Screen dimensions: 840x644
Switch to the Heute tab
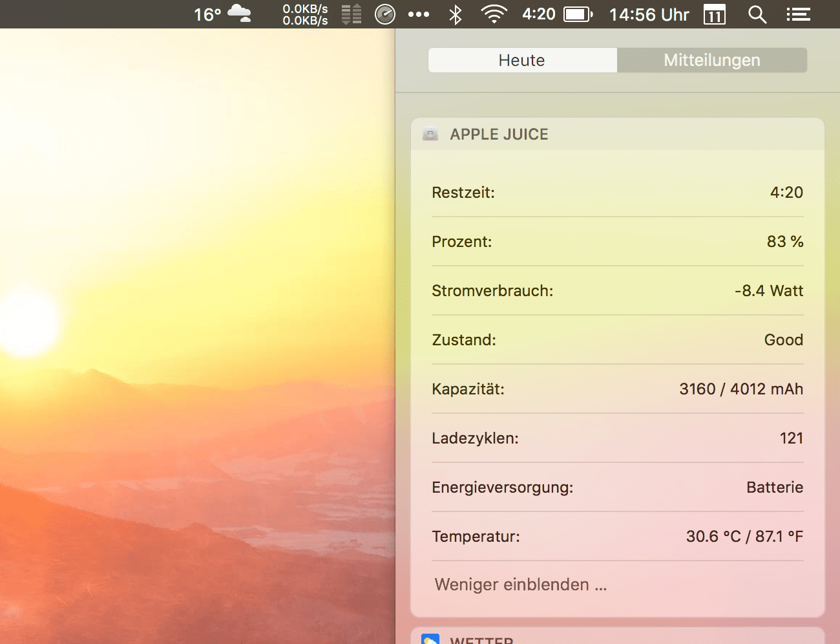tap(522, 60)
